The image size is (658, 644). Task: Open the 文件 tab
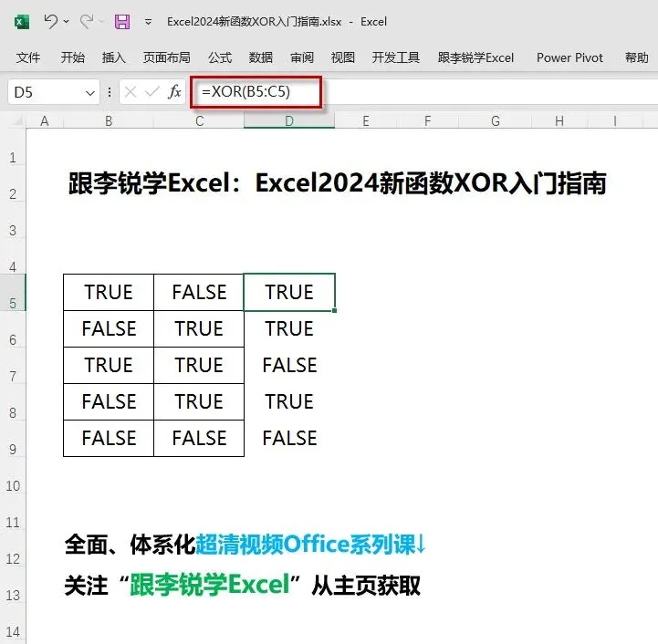coord(28,57)
